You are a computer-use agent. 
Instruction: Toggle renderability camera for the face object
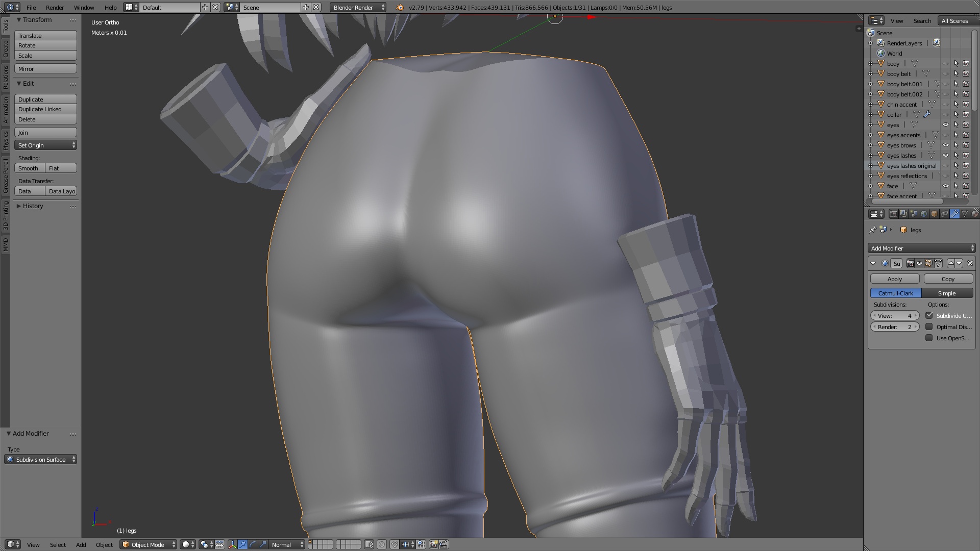click(966, 186)
